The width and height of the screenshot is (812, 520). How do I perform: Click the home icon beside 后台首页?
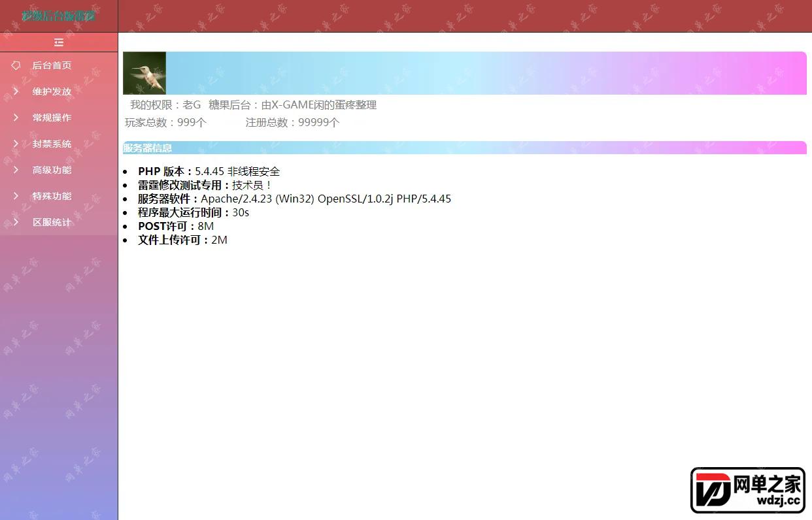tap(16, 65)
